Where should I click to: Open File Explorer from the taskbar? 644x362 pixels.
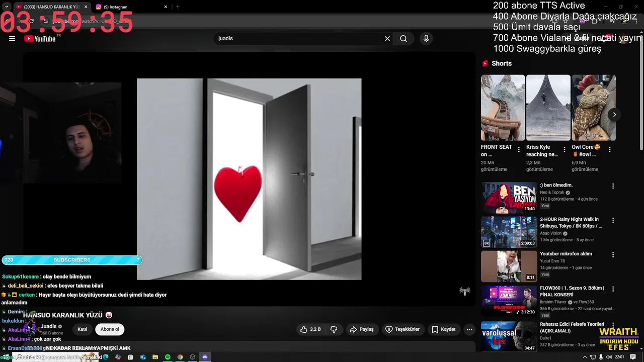click(x=155, y=357)
